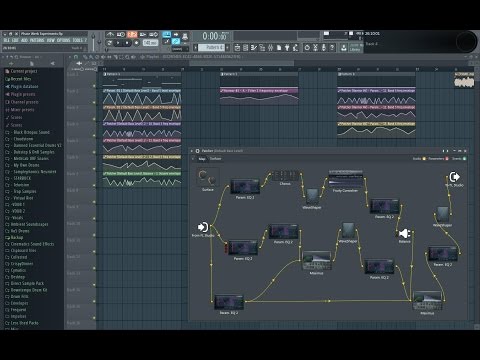
Task: Open the EDIT menu
Action: (15, 40)
